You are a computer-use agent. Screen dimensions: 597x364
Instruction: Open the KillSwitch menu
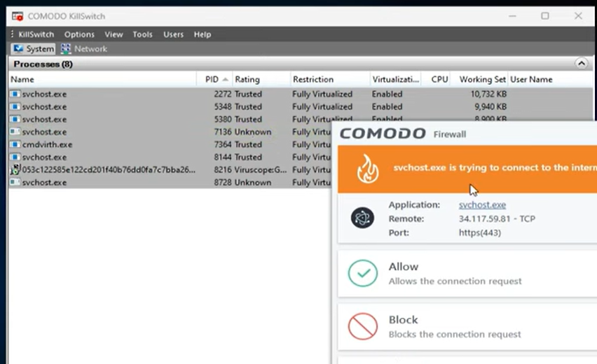36,34
